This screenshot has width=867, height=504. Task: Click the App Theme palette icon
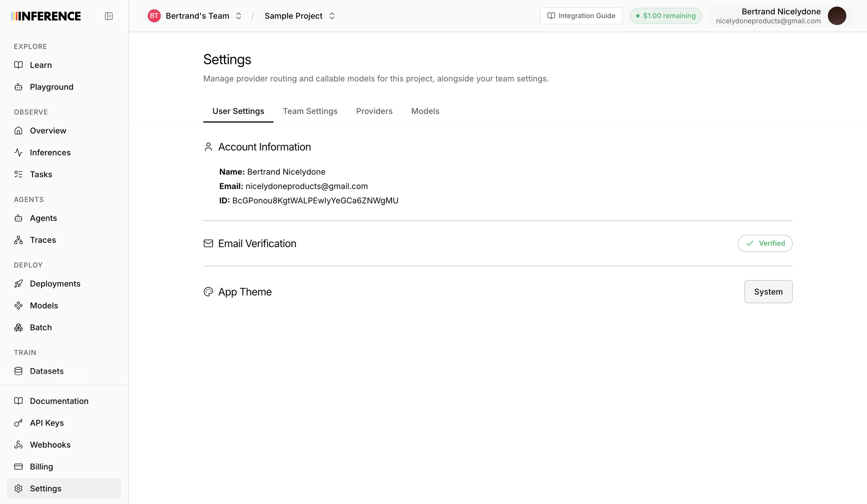[208, 292]
